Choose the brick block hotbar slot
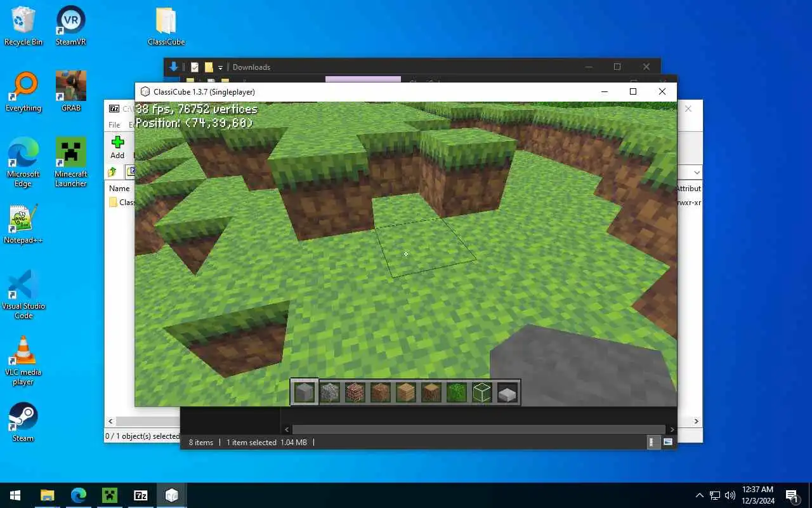Screen dimensions: 812x508 355,392
